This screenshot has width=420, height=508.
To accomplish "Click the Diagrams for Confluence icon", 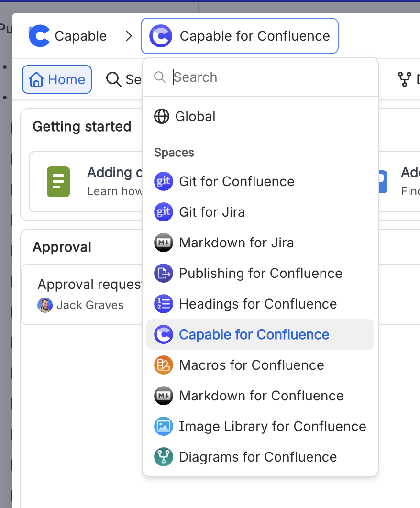I will tap(163, 457).
